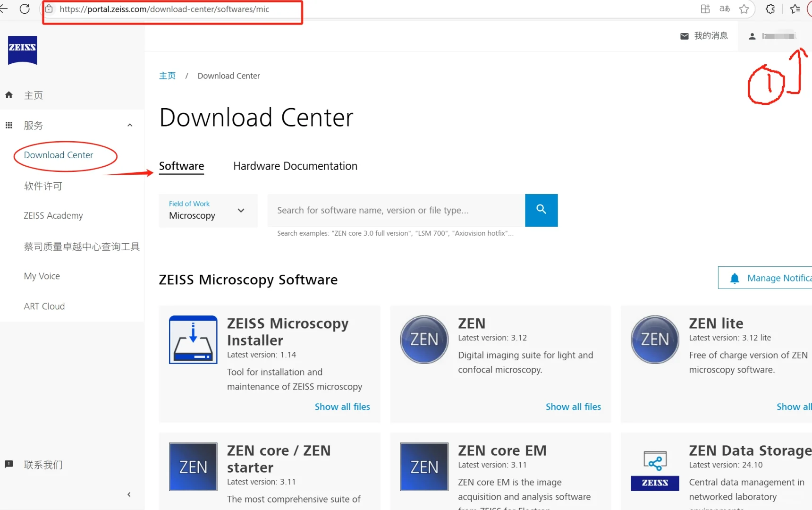Switch to the Hardware Documentation tab

295,166
